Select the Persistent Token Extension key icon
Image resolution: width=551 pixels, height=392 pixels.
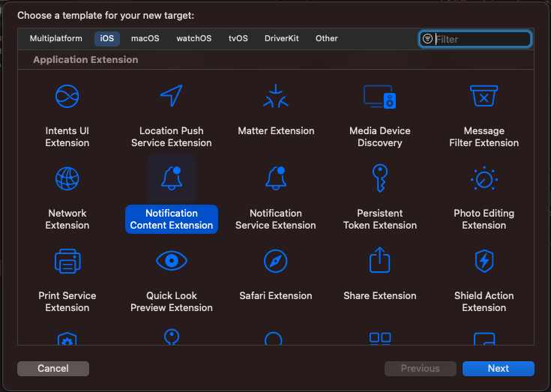click(x=379, y=178)
